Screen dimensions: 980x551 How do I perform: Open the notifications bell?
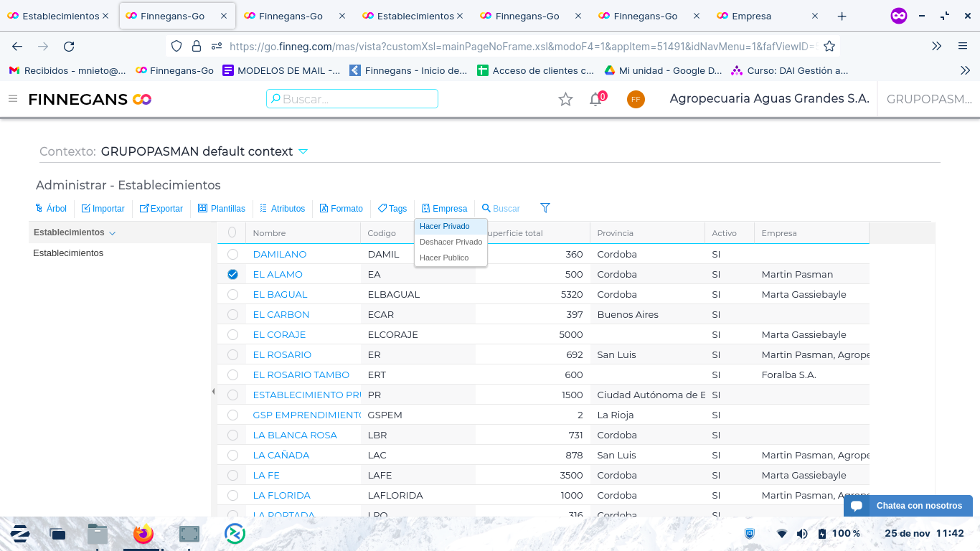coord(595,100)
